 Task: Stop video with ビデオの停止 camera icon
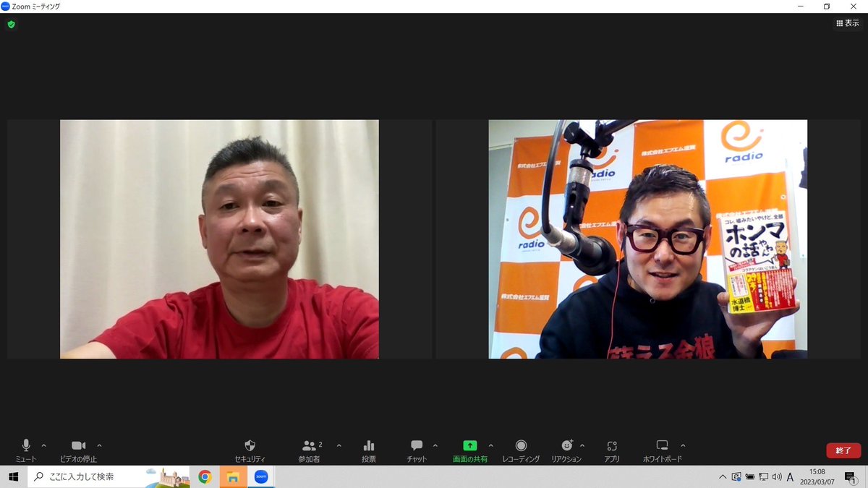(78, 450)
